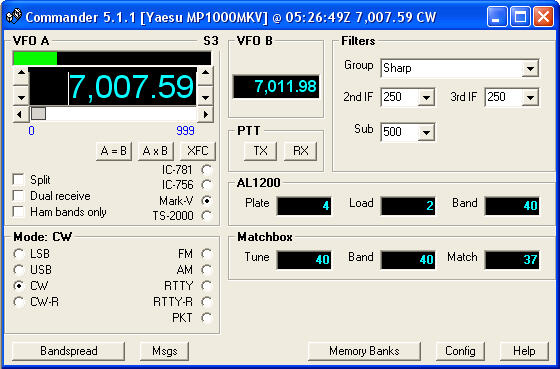Click the left arrow of the frequency scrollbar
The image size is (560, 369).
tap(21, 114)
